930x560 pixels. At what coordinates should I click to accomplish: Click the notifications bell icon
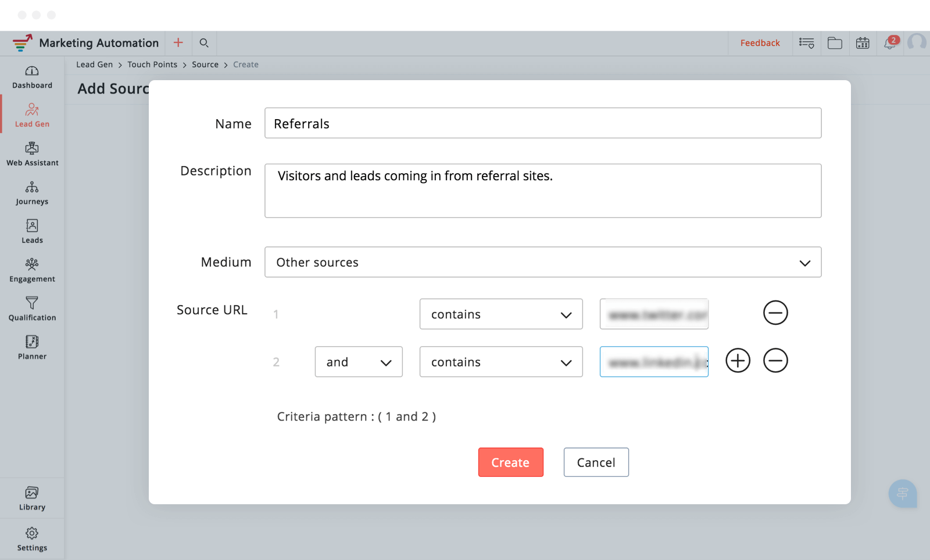[x=890, y=43]
